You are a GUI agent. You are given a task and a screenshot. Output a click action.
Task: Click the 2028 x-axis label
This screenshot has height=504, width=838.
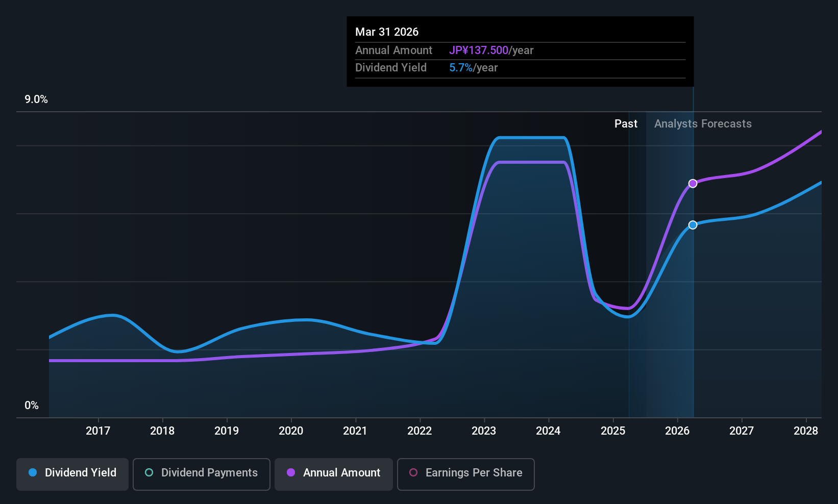click(x=806, y=431)
